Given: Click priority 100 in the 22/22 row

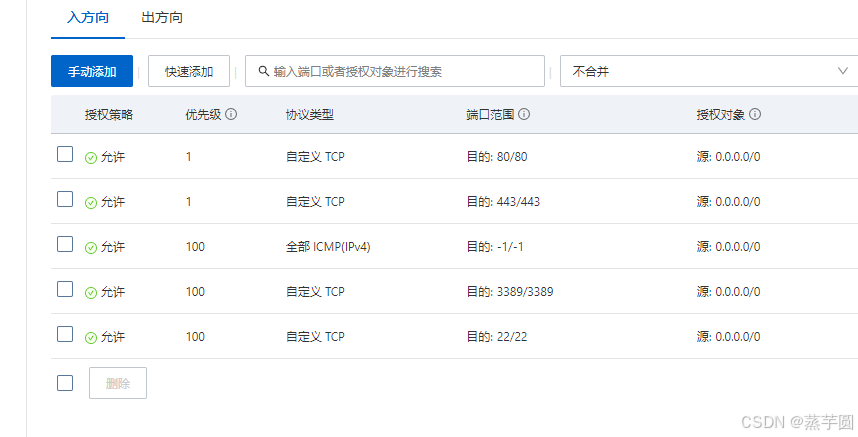Looking at the screenshot, I should (x=195, y=336).
